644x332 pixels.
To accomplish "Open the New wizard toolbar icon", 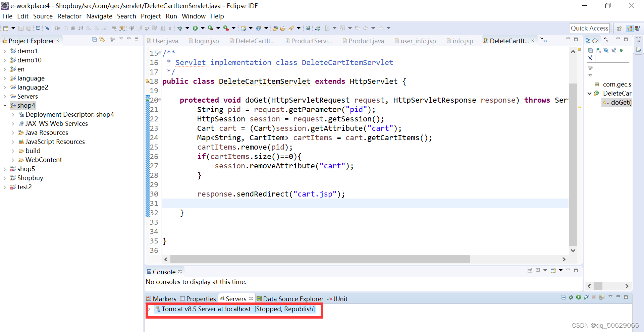I will [x=5, y=28].
